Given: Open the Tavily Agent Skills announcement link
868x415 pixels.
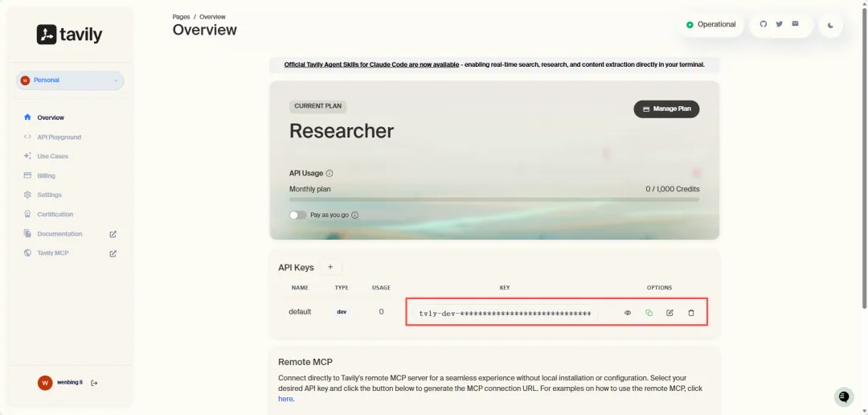Looking at the screenshot, I should click(x=371, y=65).
